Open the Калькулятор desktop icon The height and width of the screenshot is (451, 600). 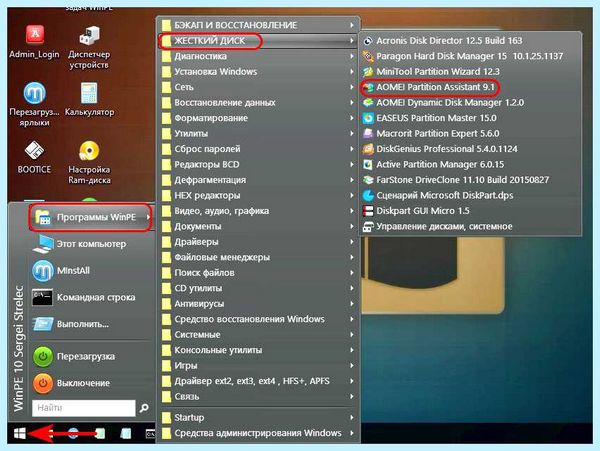(89, 98)
